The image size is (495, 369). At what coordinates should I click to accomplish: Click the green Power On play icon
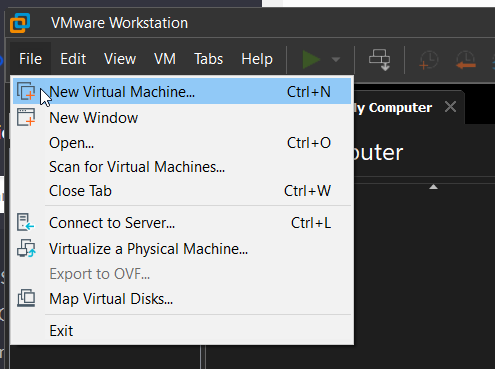coord(311,60)
